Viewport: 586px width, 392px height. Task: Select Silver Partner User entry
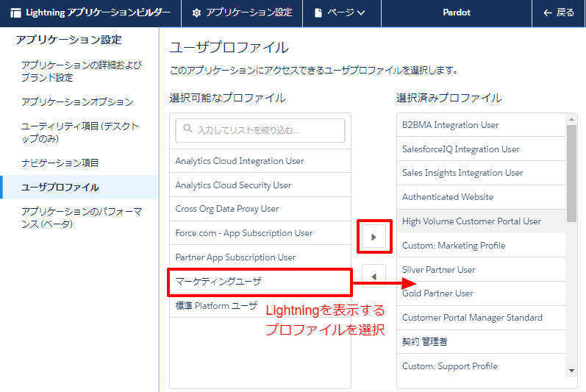click(x=481, y=270)
